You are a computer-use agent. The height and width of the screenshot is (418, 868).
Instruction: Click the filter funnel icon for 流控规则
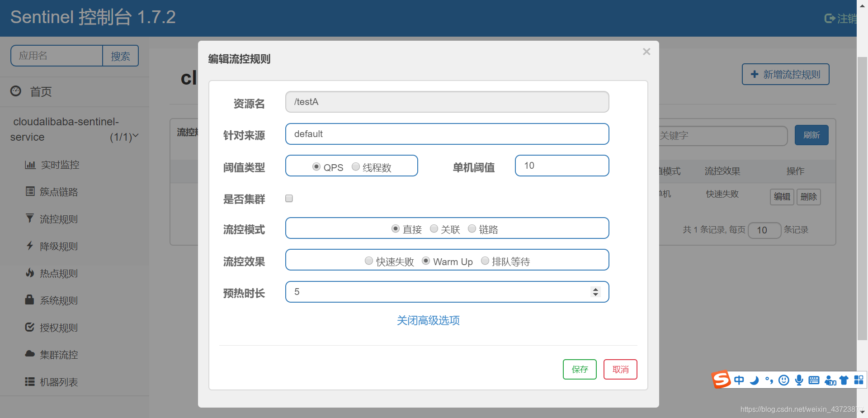click(x=29, y=218)
